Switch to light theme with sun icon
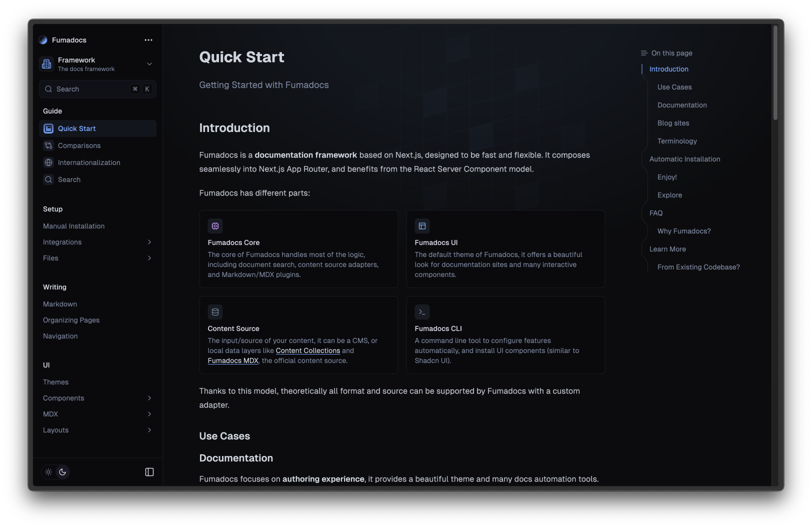This screenshot has height=528, width=812. point(48,472)
